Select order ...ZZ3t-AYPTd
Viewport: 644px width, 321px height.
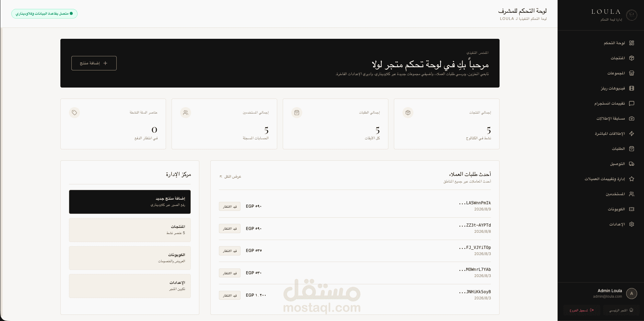355,229
